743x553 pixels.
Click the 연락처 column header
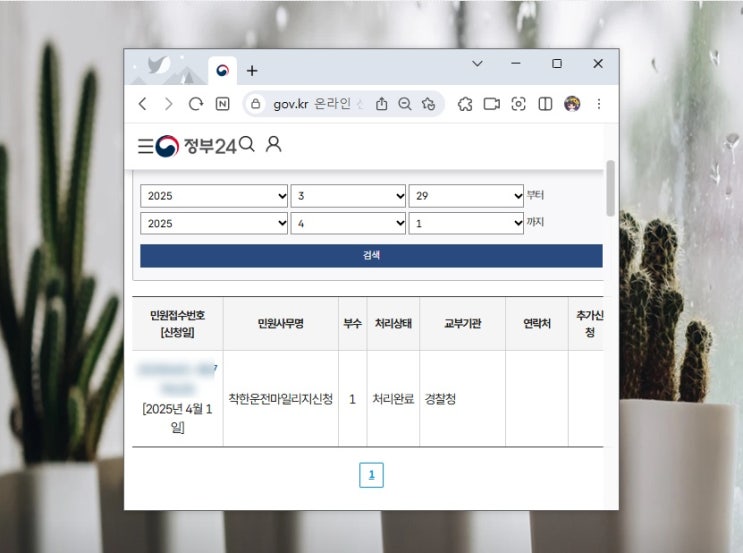coord(537,324)
